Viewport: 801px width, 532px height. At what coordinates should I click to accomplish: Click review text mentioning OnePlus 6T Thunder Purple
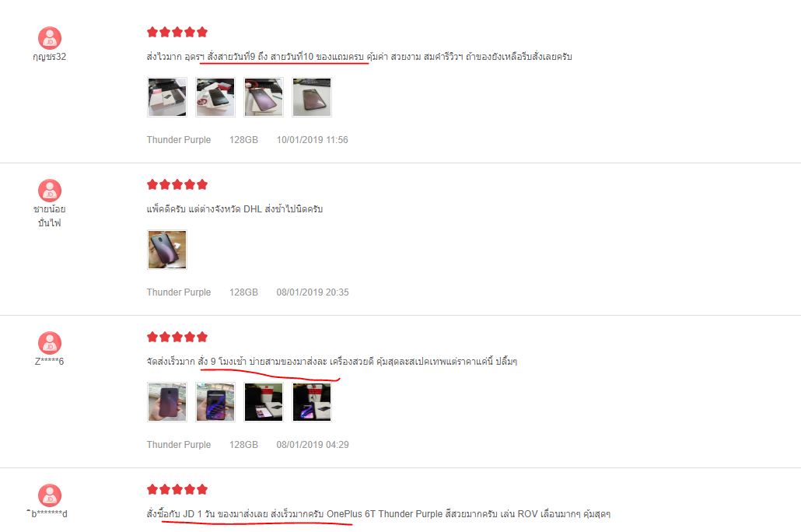(x=379, y=513)
